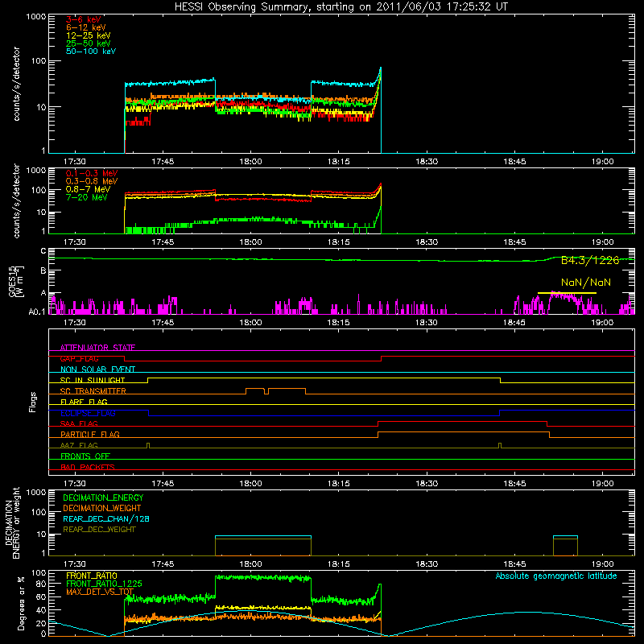
Task: Select the blue ECLIPSE_FLAG label
Action: [88, 413]
